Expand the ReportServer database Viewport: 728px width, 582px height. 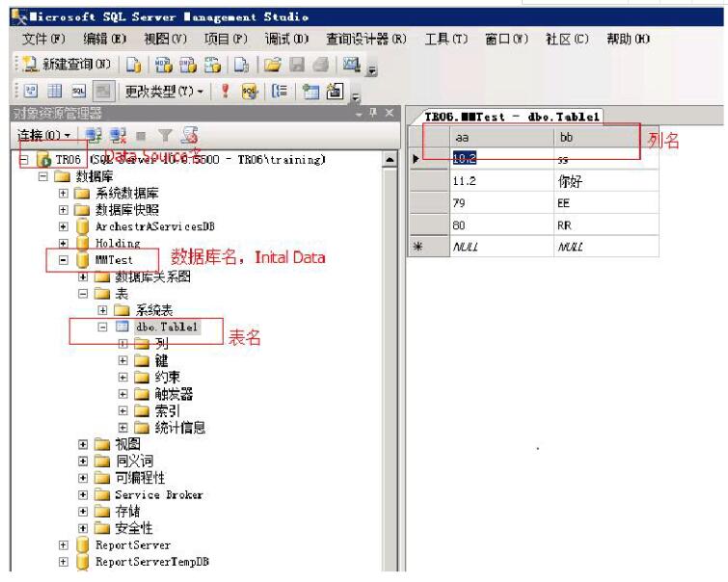point(63,544)
